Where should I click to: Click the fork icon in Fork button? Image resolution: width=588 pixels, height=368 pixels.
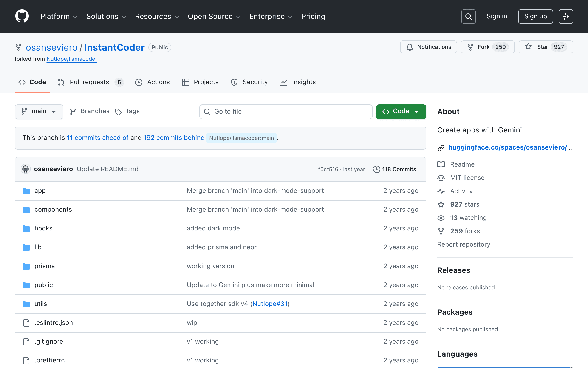point(470,47)
